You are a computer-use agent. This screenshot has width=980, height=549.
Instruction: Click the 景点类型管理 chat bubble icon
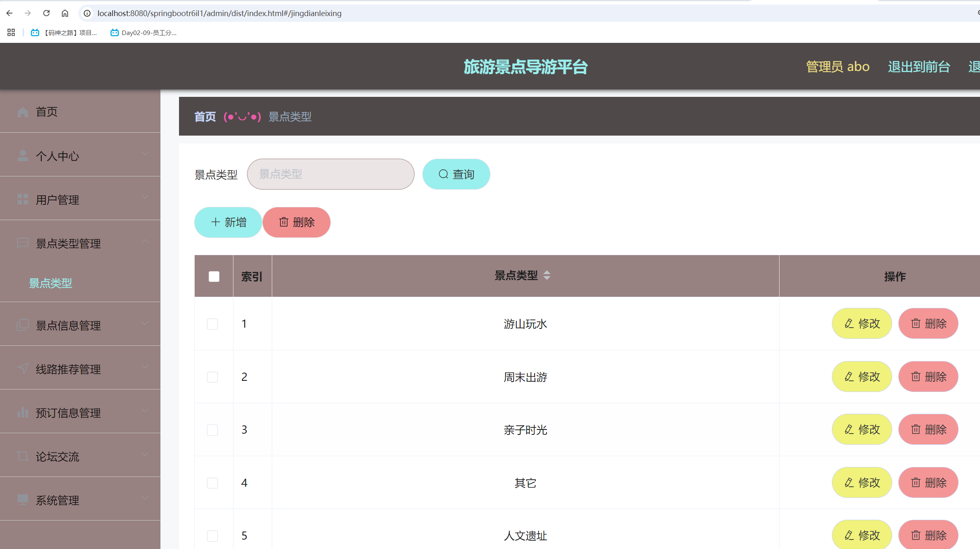[22, 243]
